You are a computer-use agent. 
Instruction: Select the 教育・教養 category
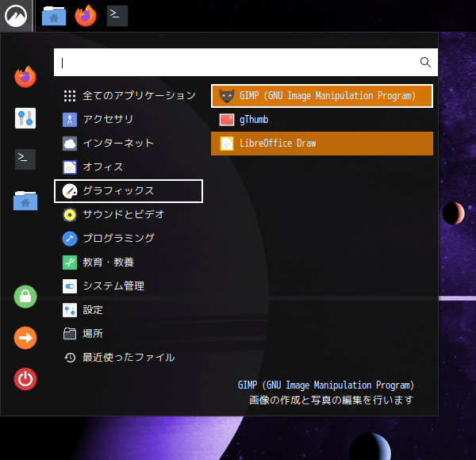[129, 263]
